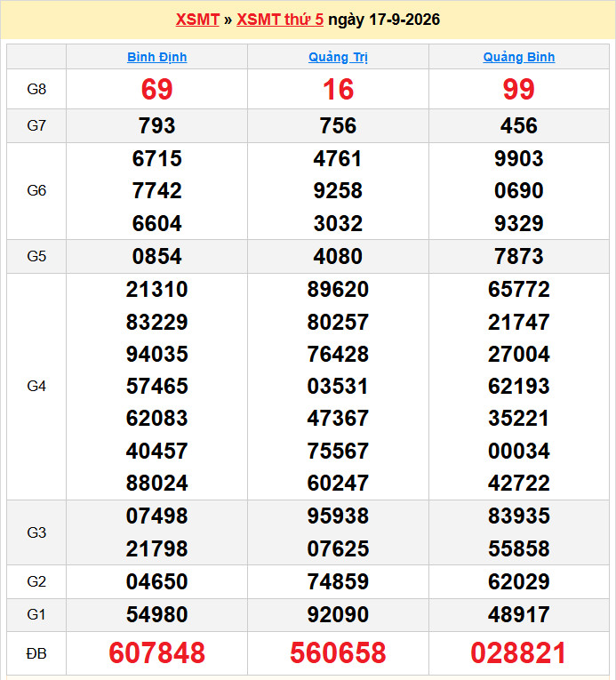
Task: Select Bình Định G3 number 07498
Action: [157, 516]
